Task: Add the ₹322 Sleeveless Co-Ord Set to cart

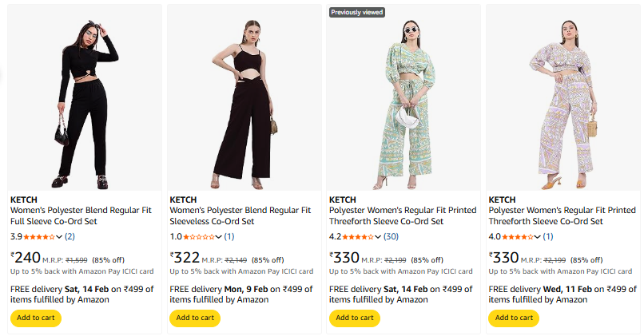Action: tap(195, 318)
